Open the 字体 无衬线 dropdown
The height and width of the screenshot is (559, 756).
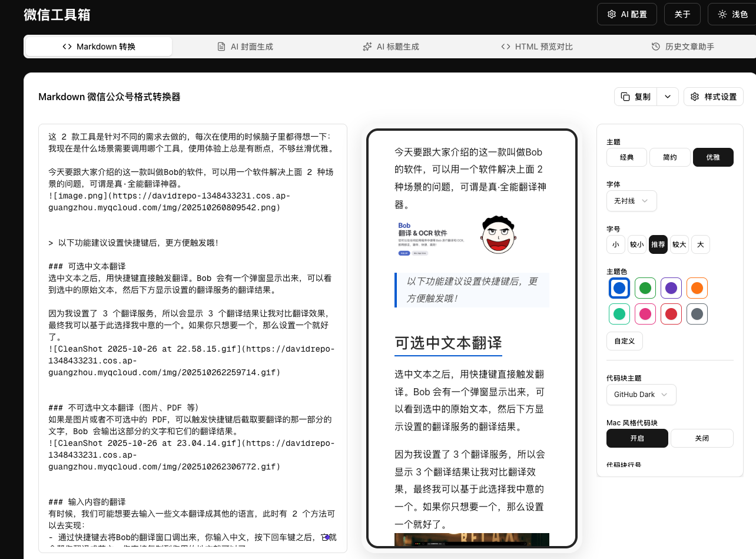631,201
